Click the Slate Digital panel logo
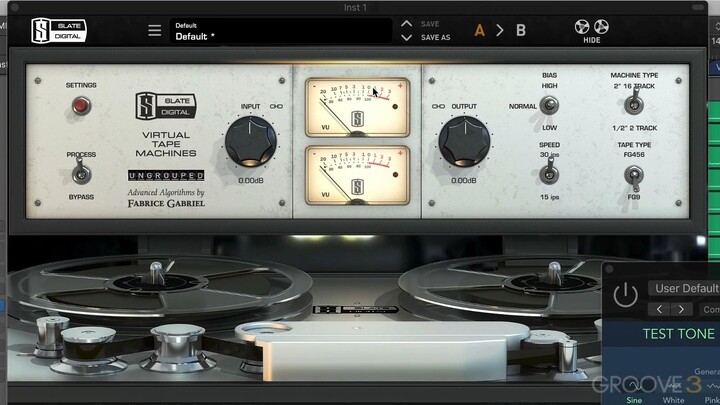 point(166,106)
